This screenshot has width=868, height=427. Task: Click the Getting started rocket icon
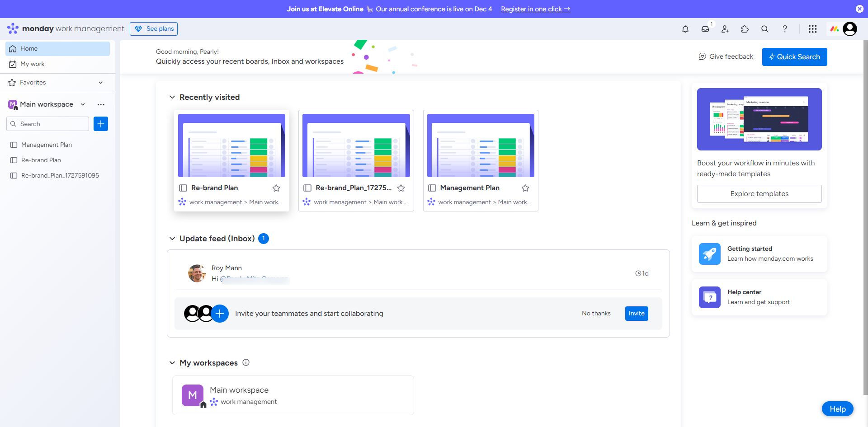pos(710,254)
